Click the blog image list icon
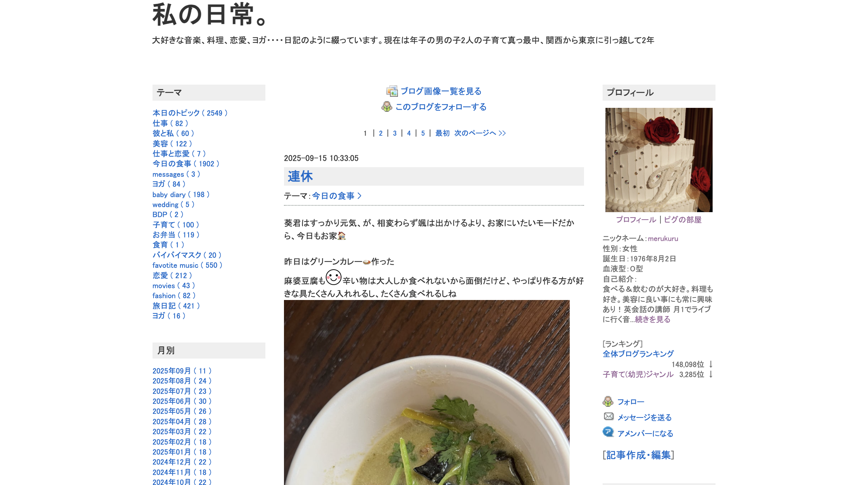 coord(392,91)
